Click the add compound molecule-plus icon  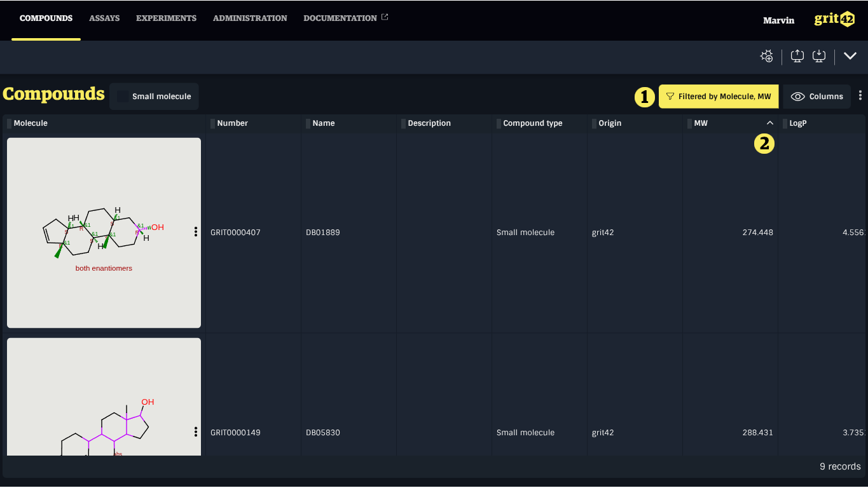pyautogui.click(x=767, y=56)
